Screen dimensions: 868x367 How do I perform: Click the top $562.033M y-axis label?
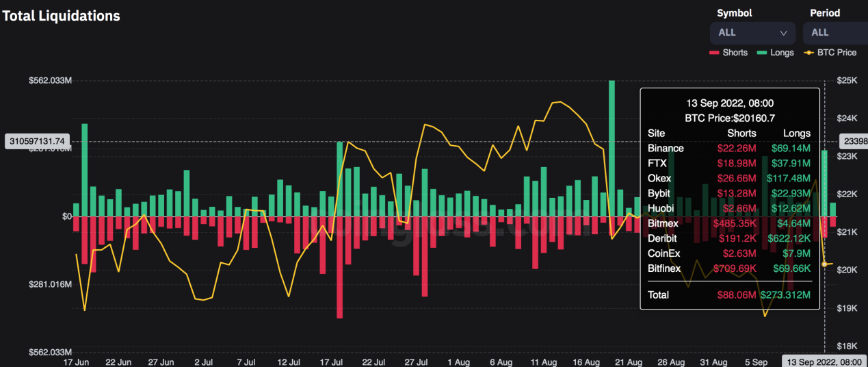pos(50,81)
